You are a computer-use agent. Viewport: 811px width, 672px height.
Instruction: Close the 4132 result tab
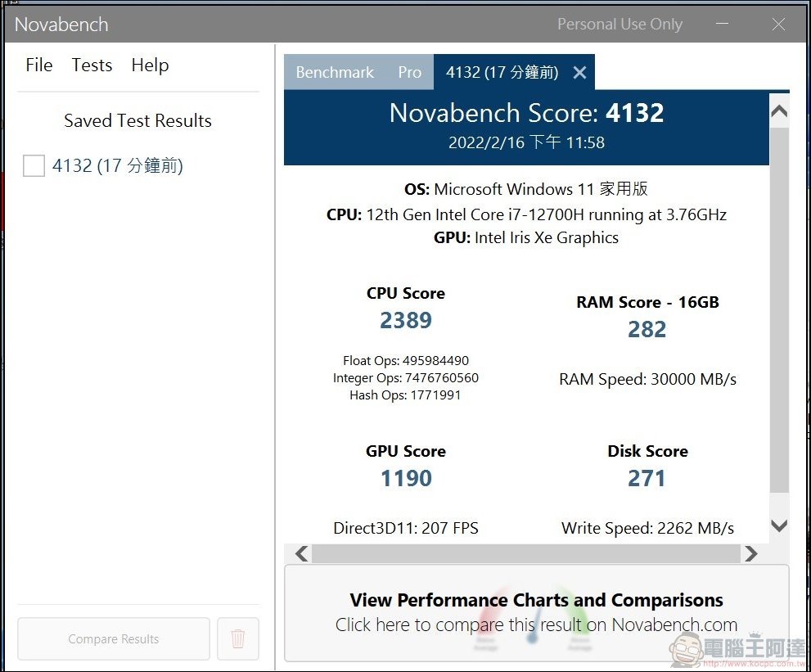(x=579, y=73)
